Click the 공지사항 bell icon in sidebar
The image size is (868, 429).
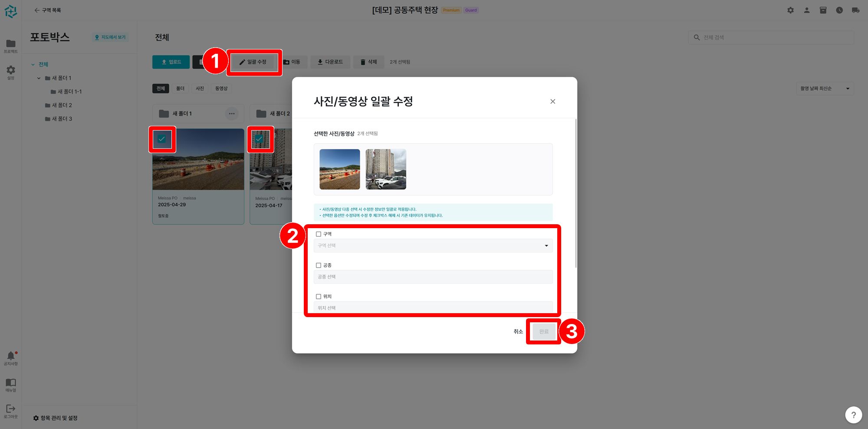(x=11, y=357)
